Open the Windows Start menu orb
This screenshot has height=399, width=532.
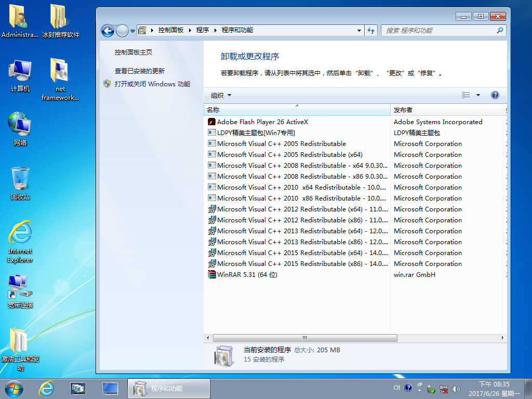[14, 389]
